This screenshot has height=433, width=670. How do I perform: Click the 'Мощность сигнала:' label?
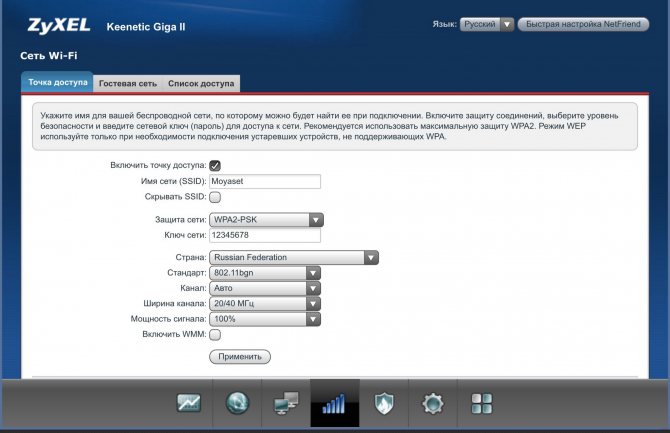point(168,319)
